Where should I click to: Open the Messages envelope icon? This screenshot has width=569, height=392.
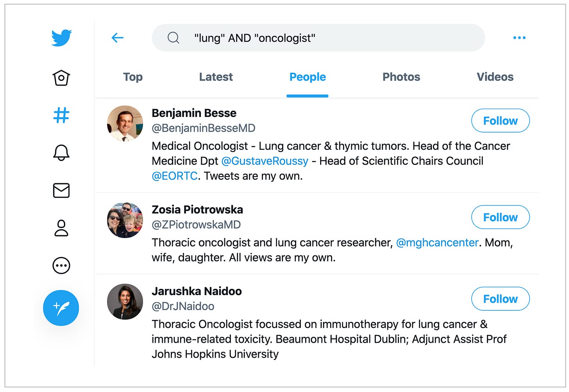tap(61, 190)
